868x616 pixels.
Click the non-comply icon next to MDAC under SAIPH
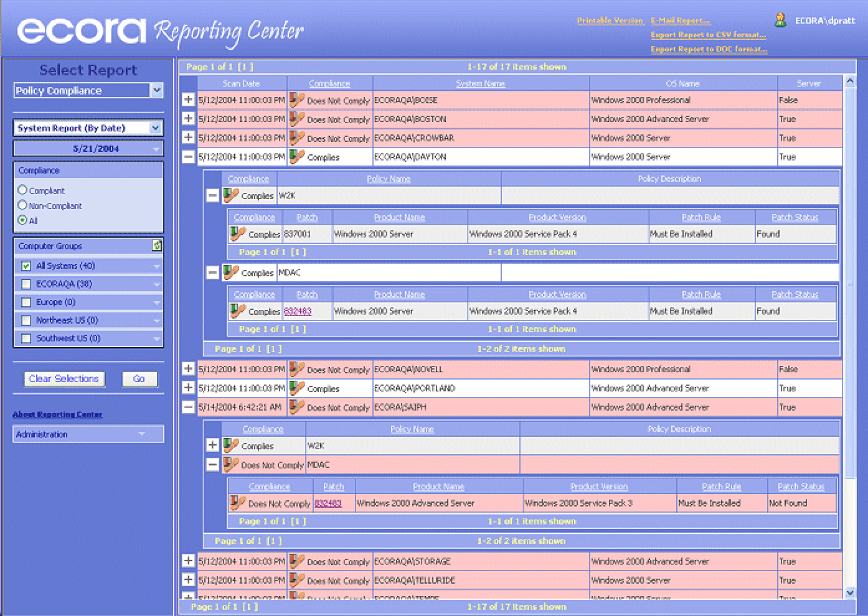pos(231,464)
